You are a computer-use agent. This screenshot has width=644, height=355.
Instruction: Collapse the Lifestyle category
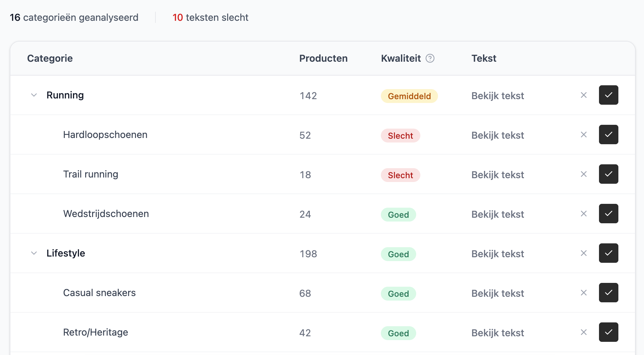click(34, 253)
